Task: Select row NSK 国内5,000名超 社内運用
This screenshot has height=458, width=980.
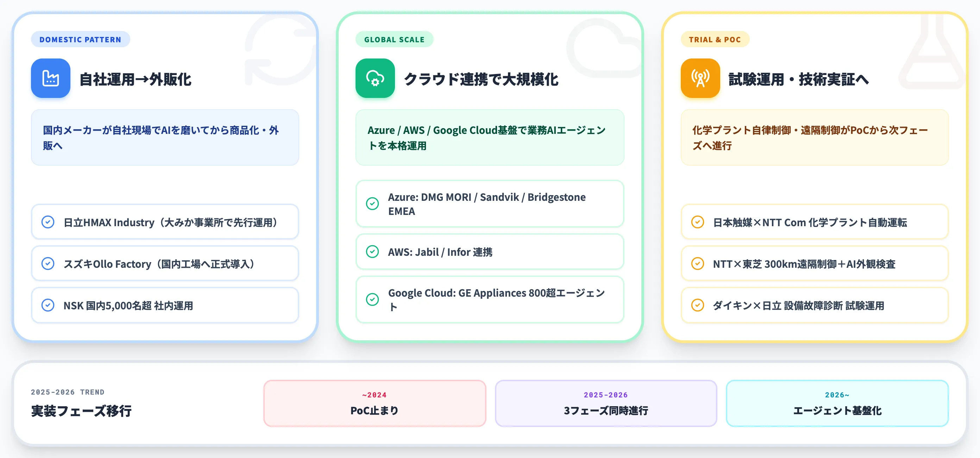Action: coord(165,305)
